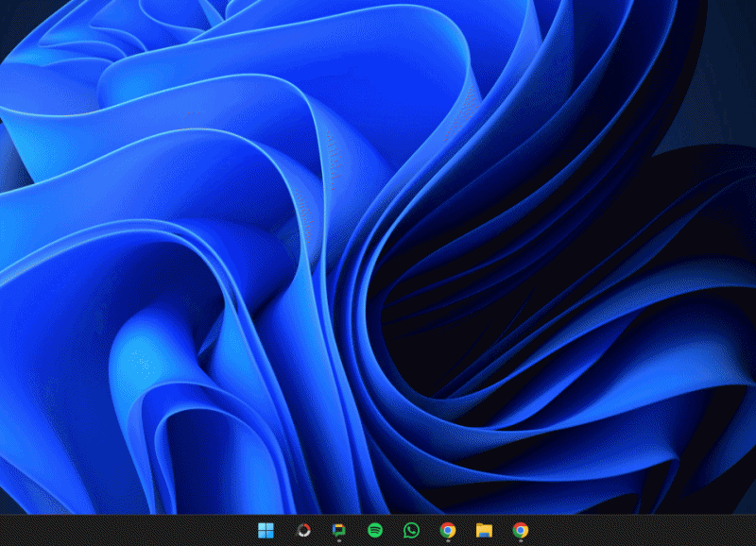Screen dimensions: 756x546
Task: Activate the rightmost taskbar app icon
Action: [521, 530]
